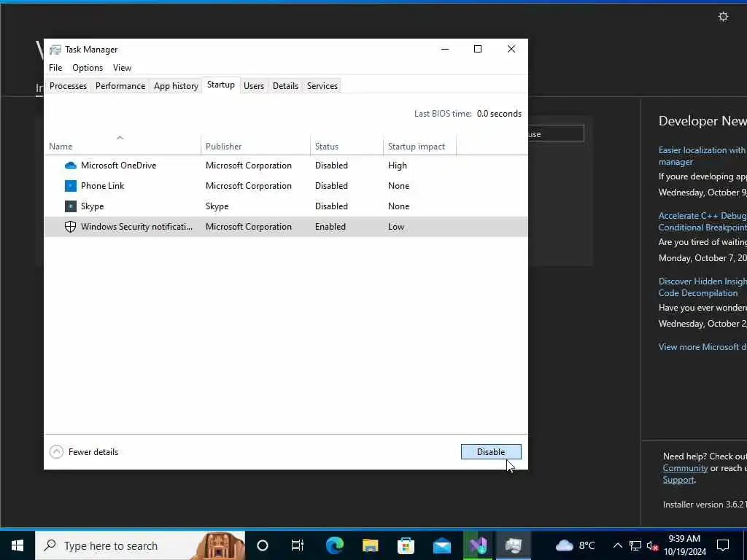Image resolution: width=747 pixels, height=560 pixels.
Task: Sort startup list by Status column
Action: [x=347, y=144]
